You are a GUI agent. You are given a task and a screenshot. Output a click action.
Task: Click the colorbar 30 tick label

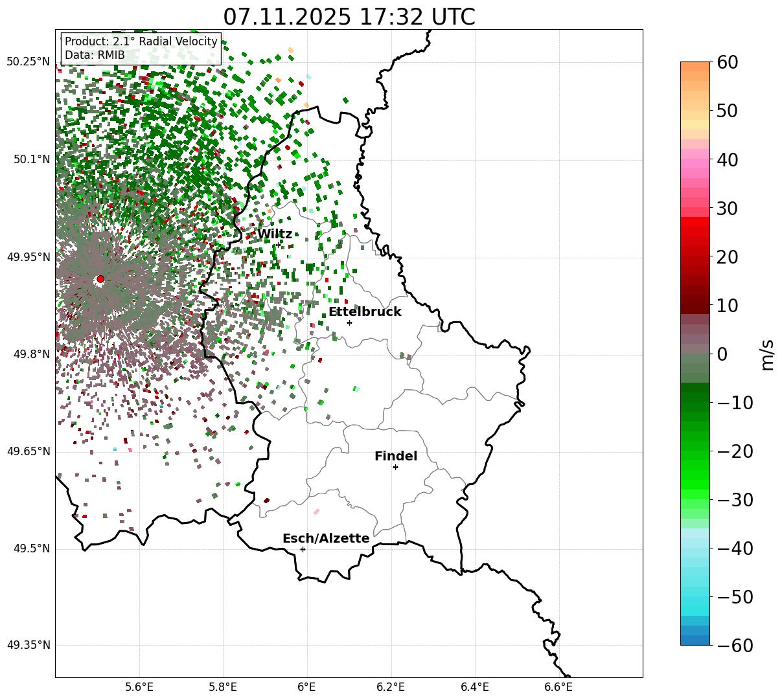(x=726, y=209)
